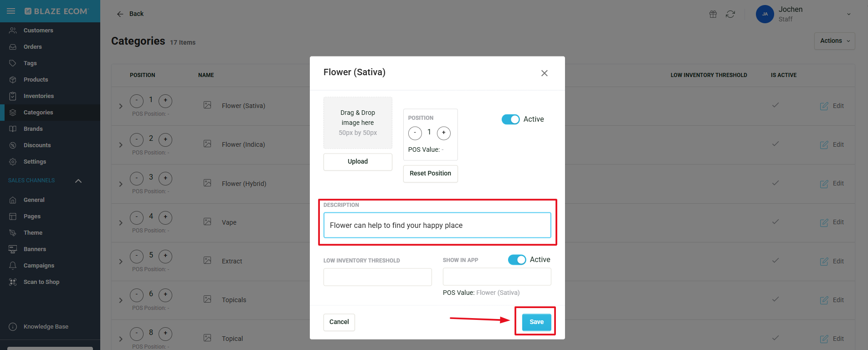This screenshot has width=868, height=350.
Task: Click the Topicals edit pencil icon
Action: point(824,300)
